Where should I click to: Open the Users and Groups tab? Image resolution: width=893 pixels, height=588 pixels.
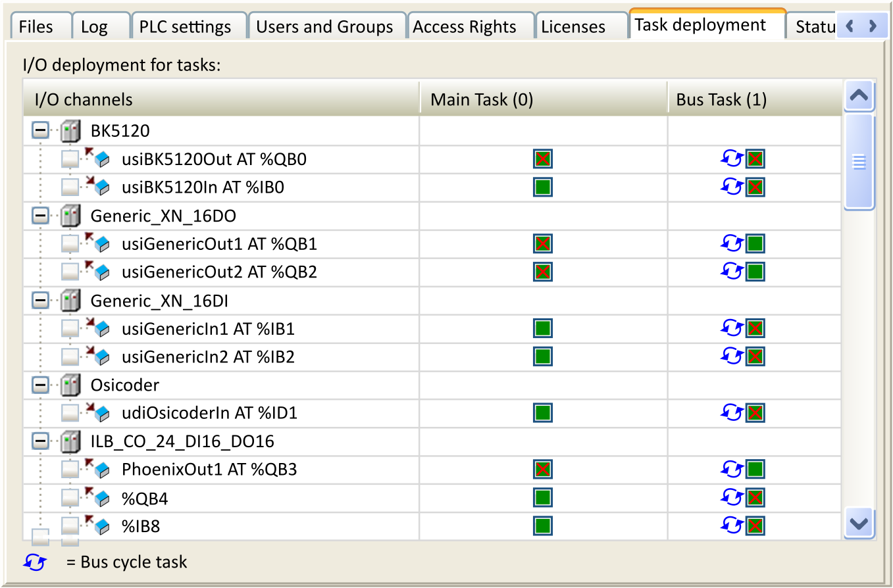[x=326, y=25]
